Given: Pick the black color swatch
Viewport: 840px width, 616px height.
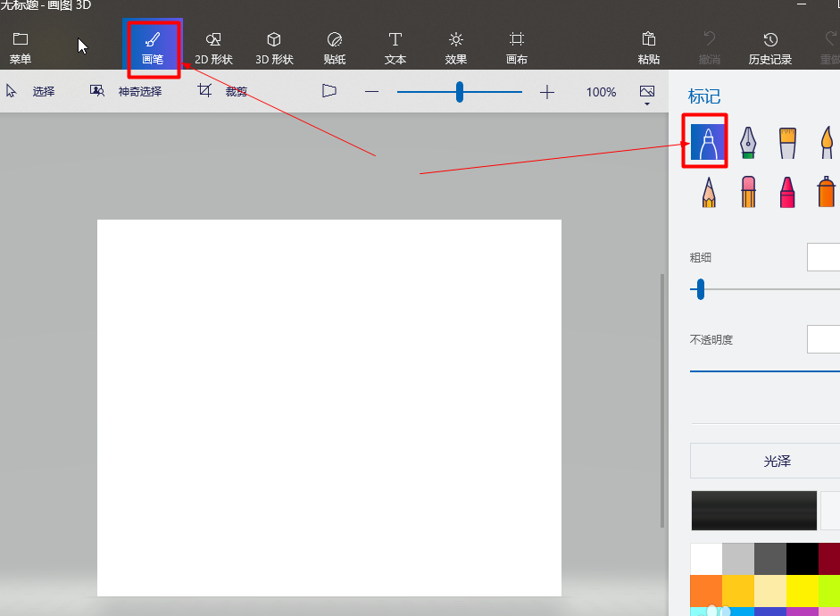Looking at the screenshot, I should (803, 559).
